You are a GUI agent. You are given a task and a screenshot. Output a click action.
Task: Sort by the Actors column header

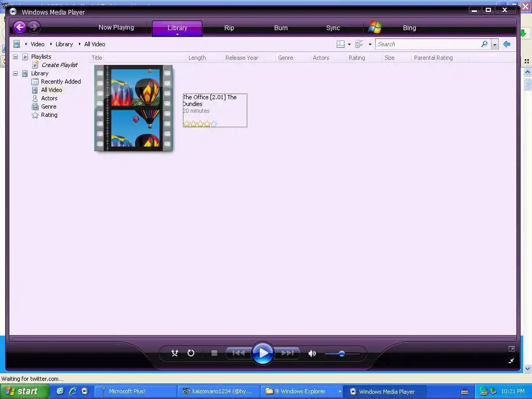click(x=328, y=58)
